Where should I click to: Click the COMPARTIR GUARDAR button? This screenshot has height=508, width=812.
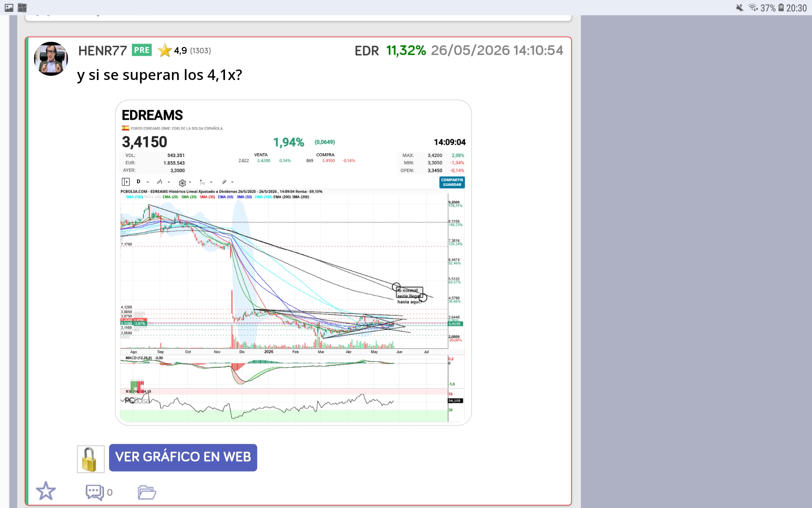[452, 182]
